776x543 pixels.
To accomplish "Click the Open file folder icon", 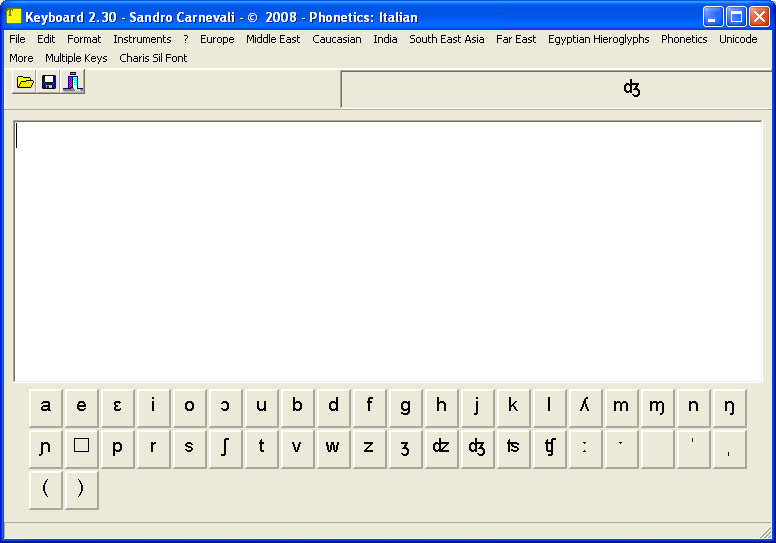I will pos(25,82).
